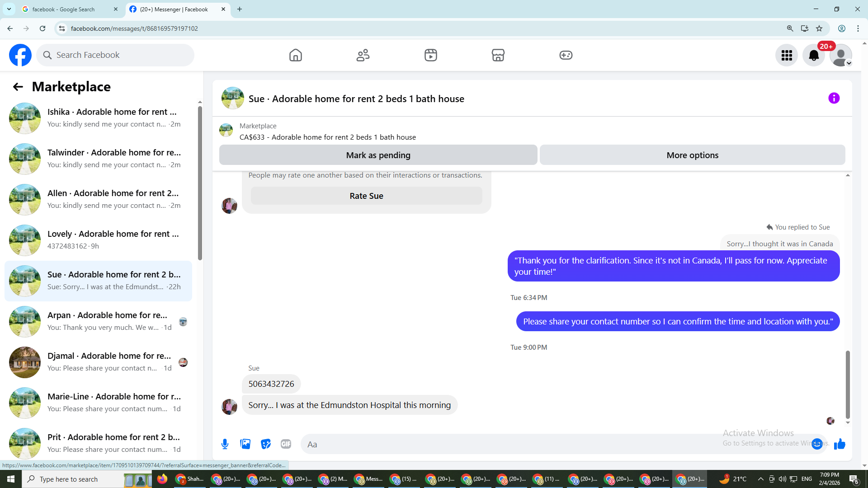Go back with the Marketplace back arrow
The width and height of the screenshot is (868, 488).
tap(18, 87)
